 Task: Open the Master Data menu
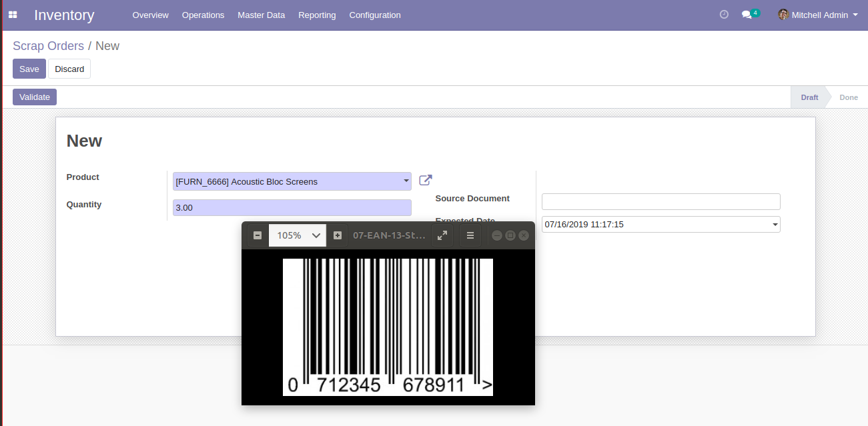click(262, 15)
